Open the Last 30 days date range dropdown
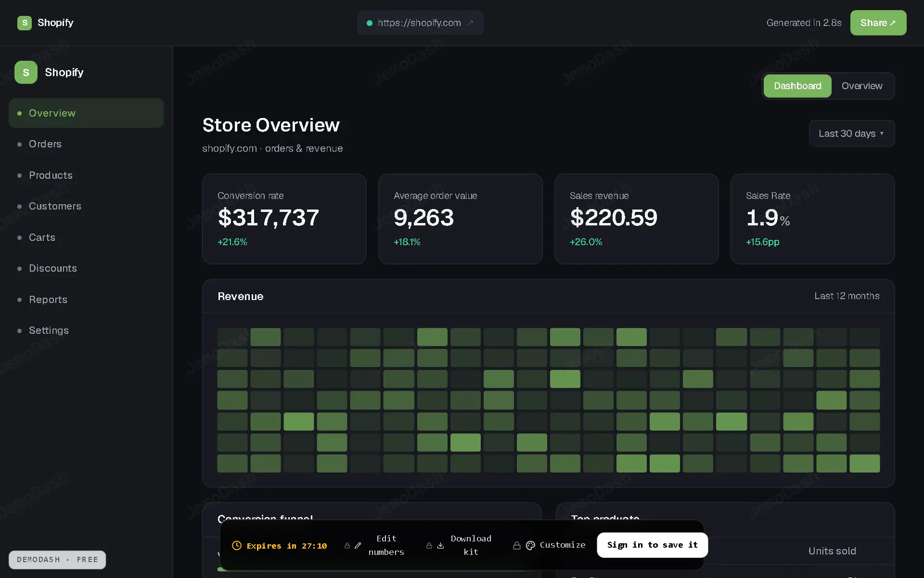 852,133
